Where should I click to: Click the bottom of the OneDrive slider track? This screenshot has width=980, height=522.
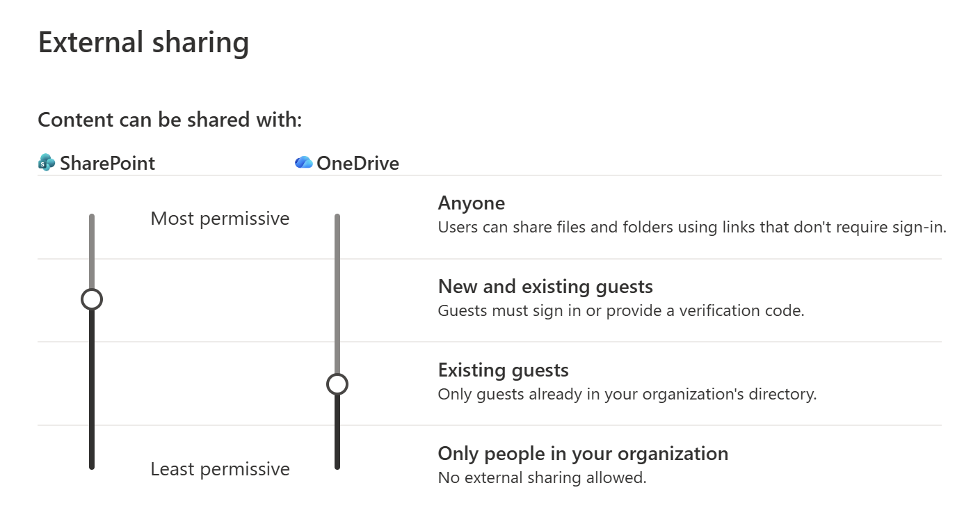[338, 466]
